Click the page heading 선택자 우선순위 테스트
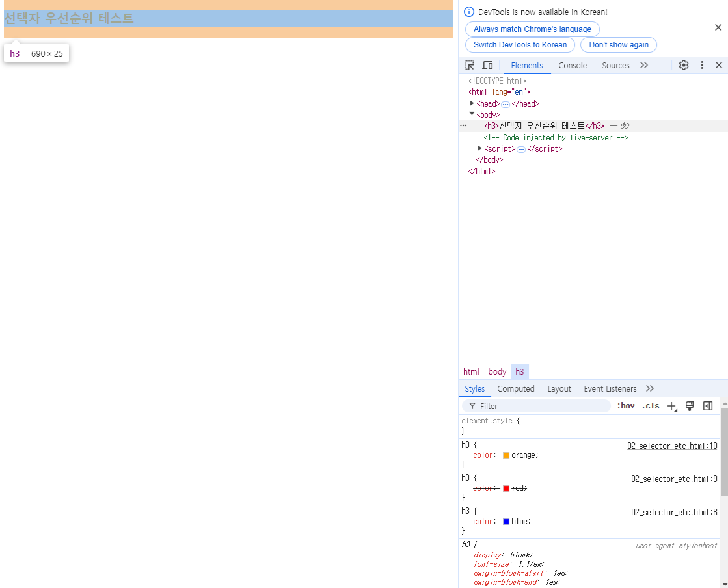 [69, 19]
